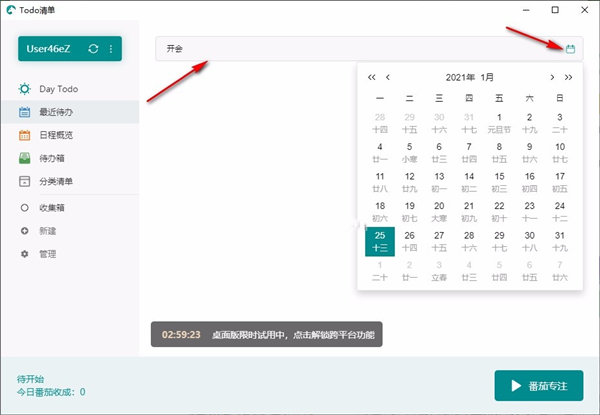This screenshot has width=600, height=415.
Task: Select Day Todo in sidebar
Action: 58,89
